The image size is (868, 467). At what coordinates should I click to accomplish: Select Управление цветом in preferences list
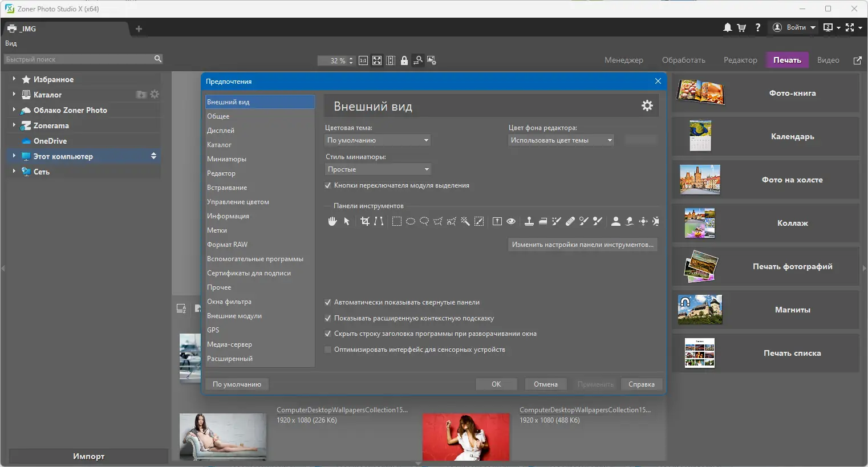238,202
